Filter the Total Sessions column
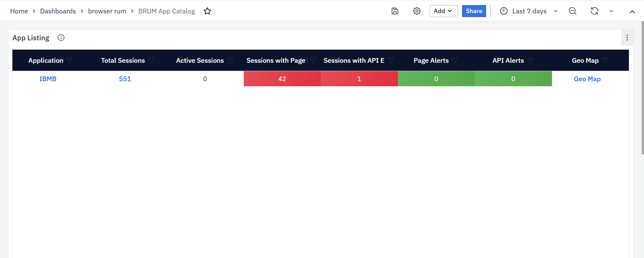The image size is (644, 258). point(151,60)
